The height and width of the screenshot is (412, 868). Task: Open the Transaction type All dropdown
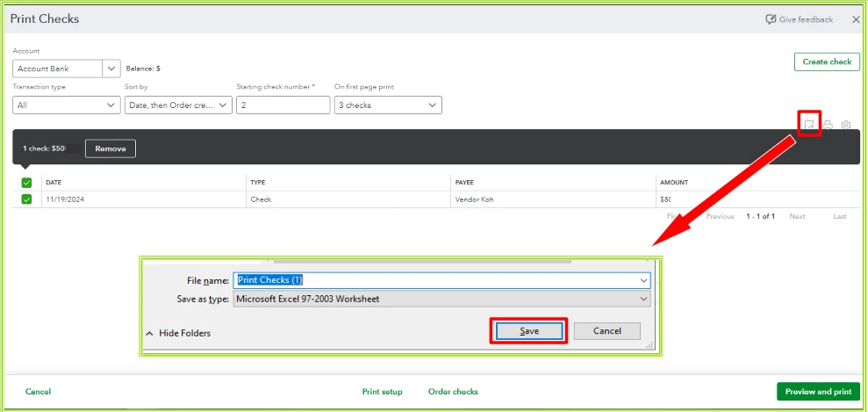[67, 105]
